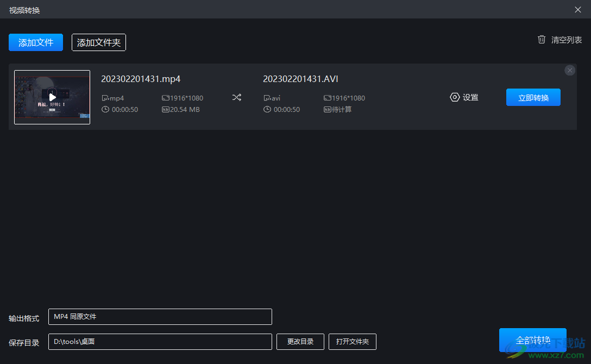591x364 pixels.
Task: Close the 视频转换 window
Action: pos(578,10)
